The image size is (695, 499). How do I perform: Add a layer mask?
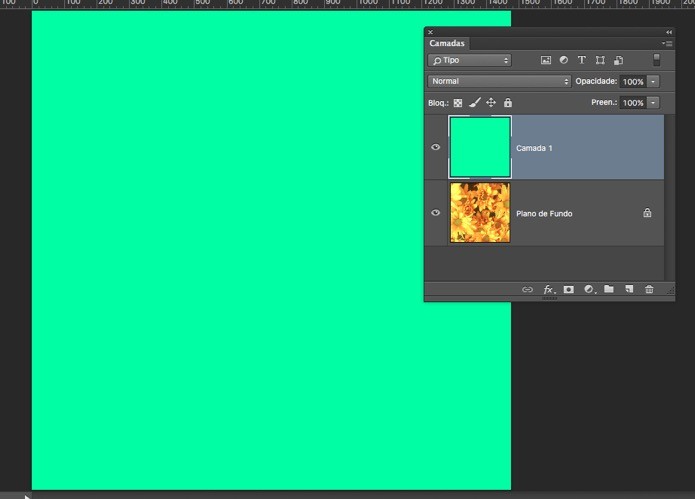tap(568, 289)
